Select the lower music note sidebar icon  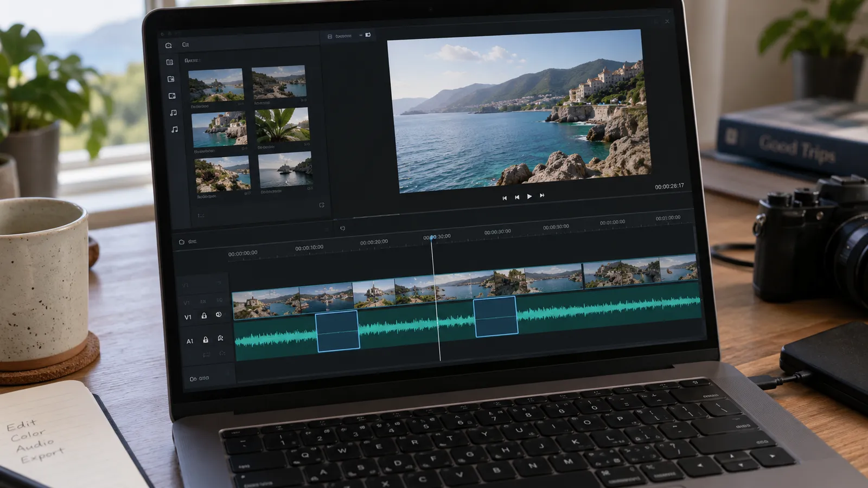(x=174, y=130)
